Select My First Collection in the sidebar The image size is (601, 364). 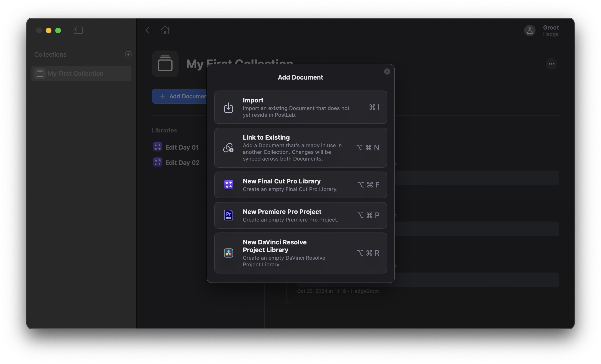[81, 73]
